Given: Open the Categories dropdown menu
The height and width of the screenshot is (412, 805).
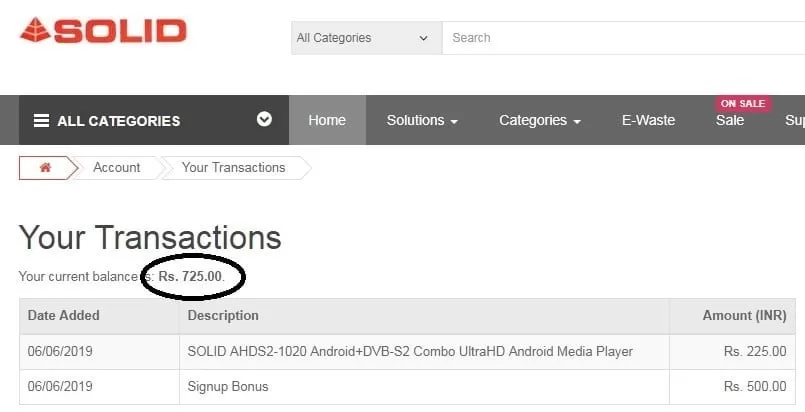Looking at the screenshot, I should point(540,121).
